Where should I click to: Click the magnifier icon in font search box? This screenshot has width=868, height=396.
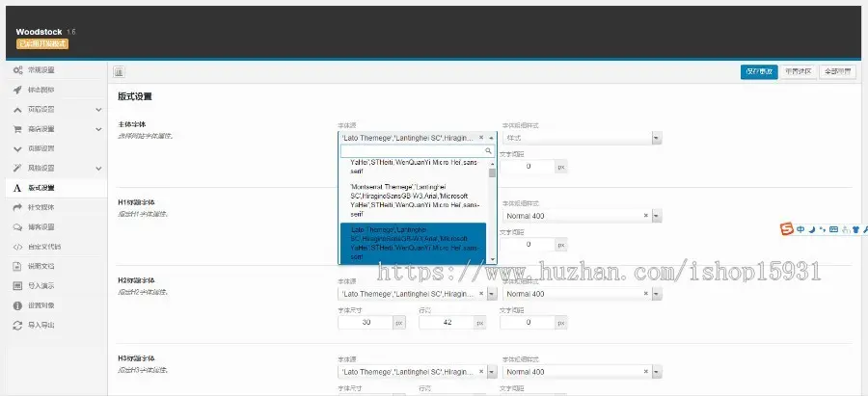(x=488, y=150)
